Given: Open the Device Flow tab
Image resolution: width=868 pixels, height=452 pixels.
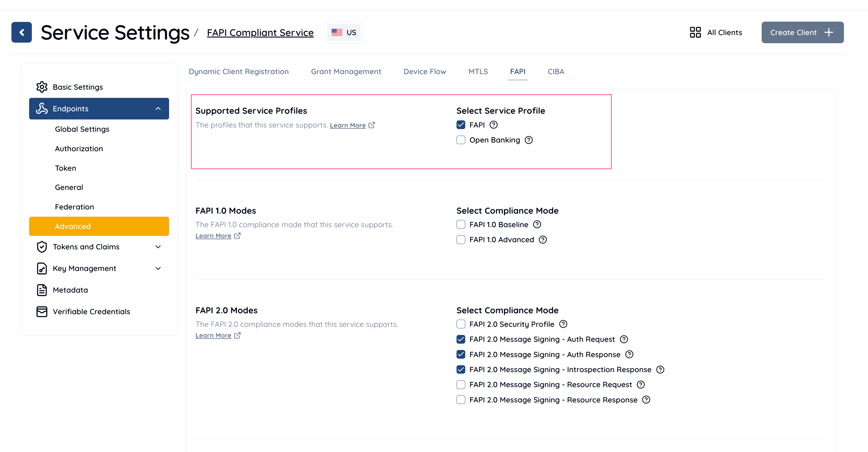Looking at the screenshot, I should 425,71.
